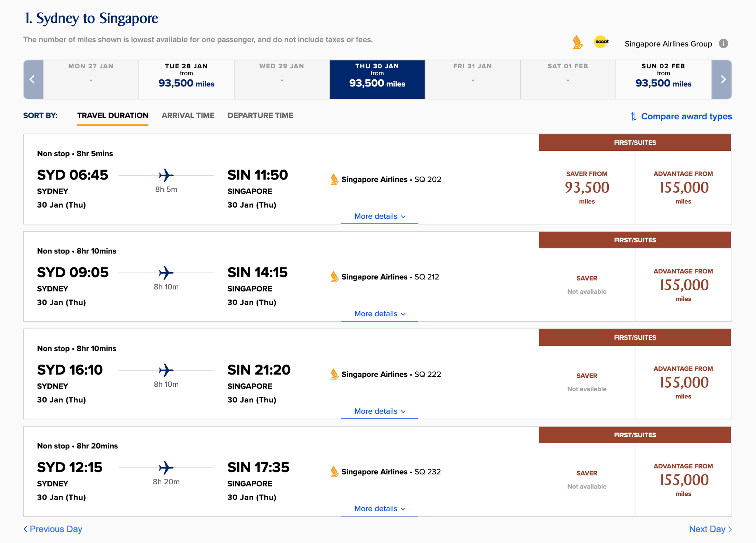Click the Previous Day link
The image size is (756, 543).
click(x=52, y=529)
